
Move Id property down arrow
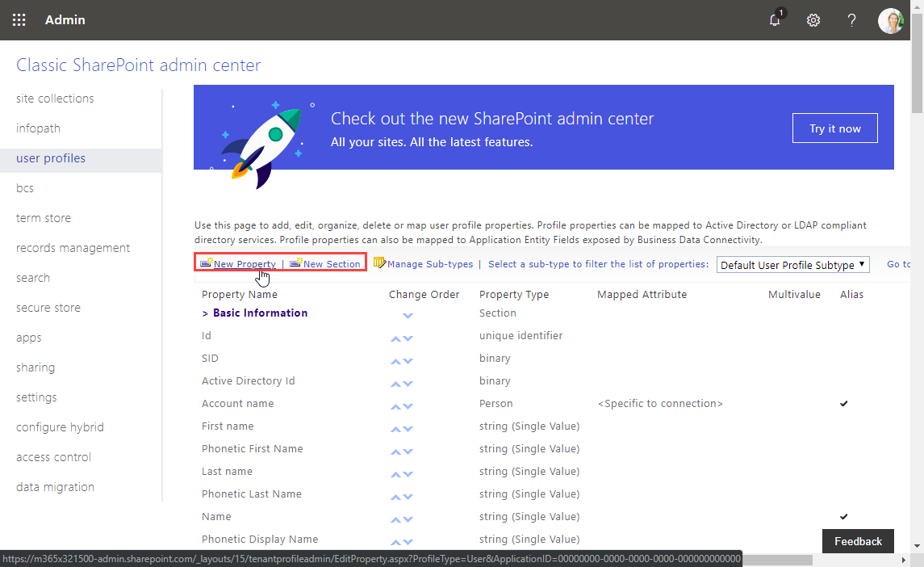408,338
